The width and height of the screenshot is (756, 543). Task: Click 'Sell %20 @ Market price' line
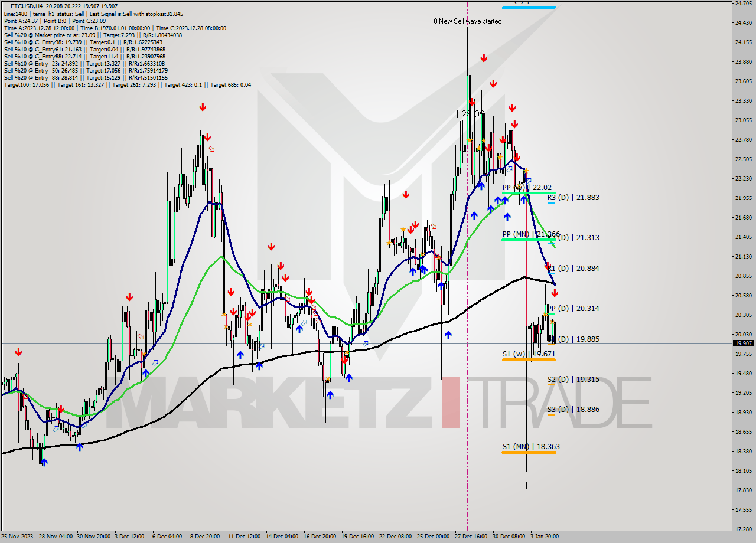click(93, 35)
